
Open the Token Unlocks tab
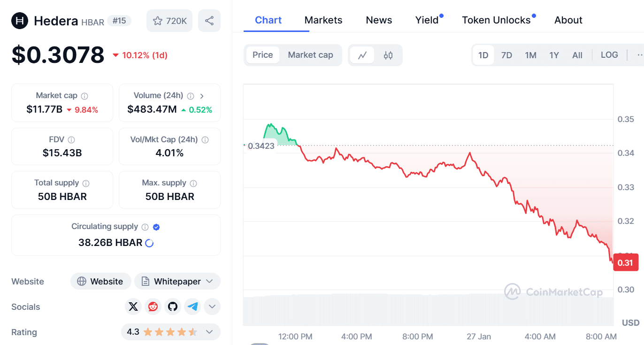(x=496, y=20)
